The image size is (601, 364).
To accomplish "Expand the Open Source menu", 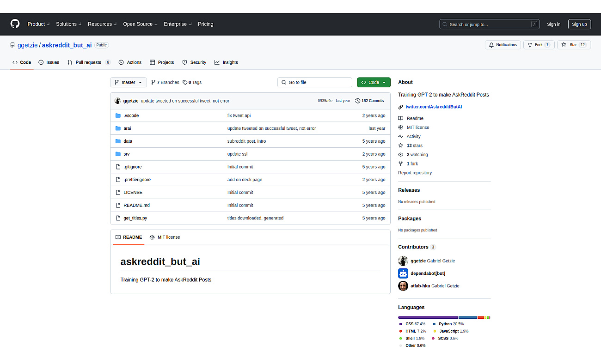I will pos(140,24).
